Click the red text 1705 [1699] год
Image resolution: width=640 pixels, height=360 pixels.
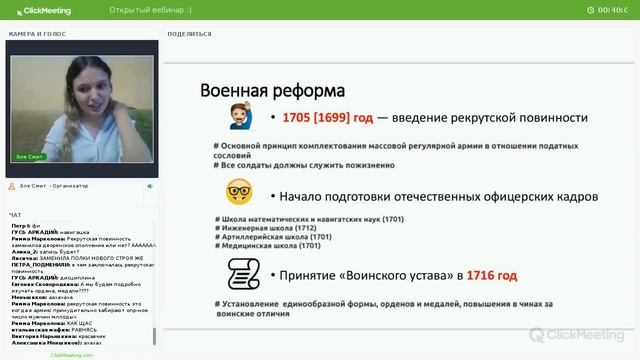coord(328,118)
